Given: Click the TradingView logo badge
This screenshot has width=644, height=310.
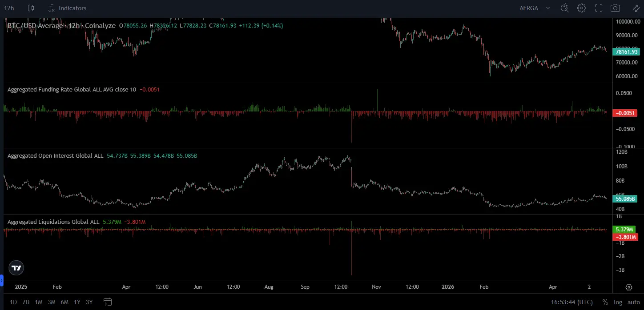Looking at the screenshot, I should pyautogui.click(x=16, y=268).
